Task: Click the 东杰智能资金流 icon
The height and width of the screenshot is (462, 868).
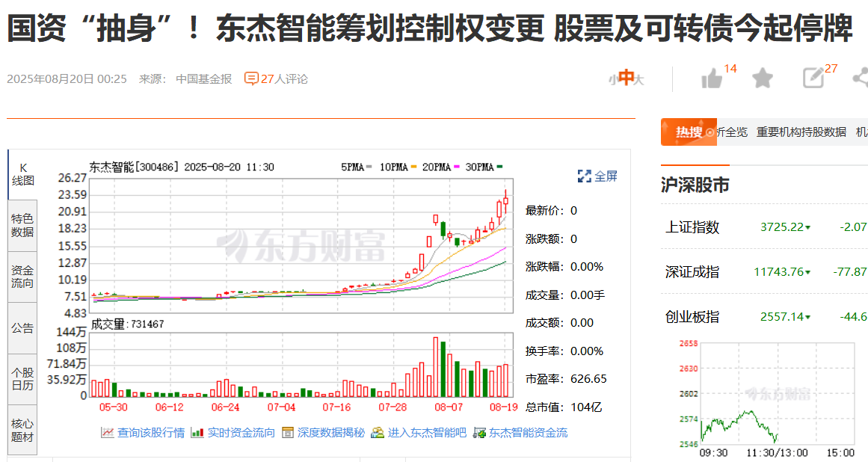Action: 479,433
